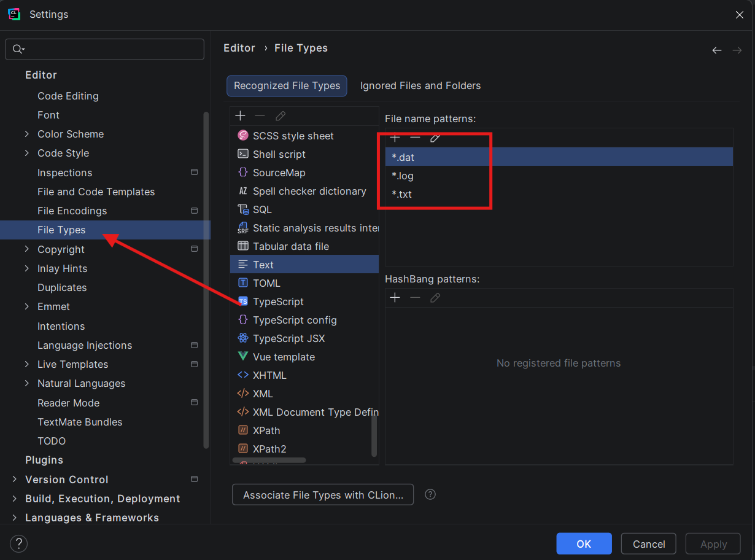Click the search magnifier icon
Viewport: 755px width, 560px height.
click(18, 49)
